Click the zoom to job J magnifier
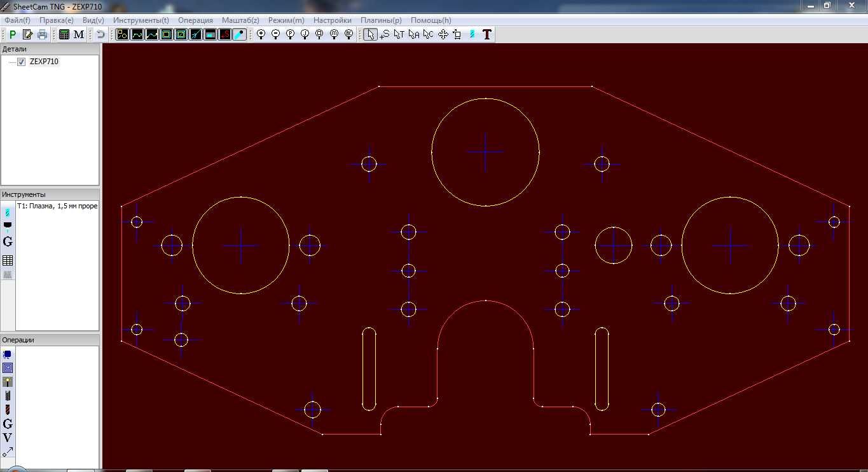 point(305,34)
